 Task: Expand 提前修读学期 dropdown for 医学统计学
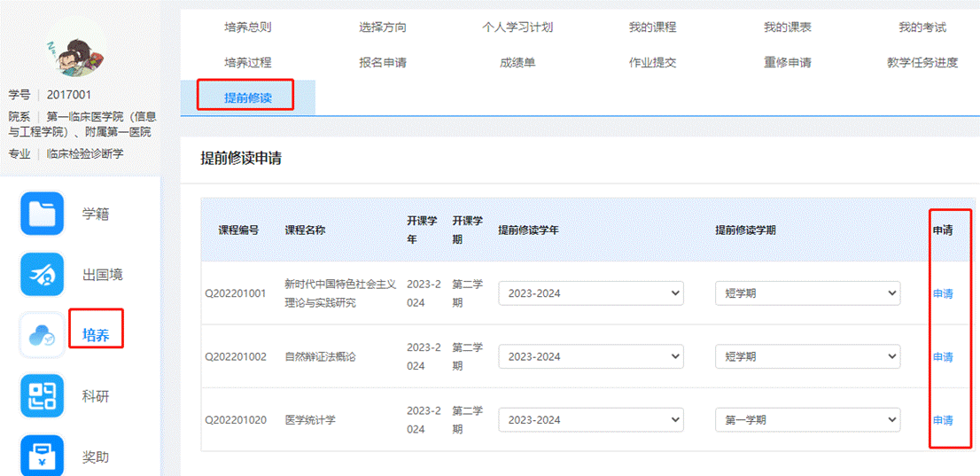click(807, 420)
